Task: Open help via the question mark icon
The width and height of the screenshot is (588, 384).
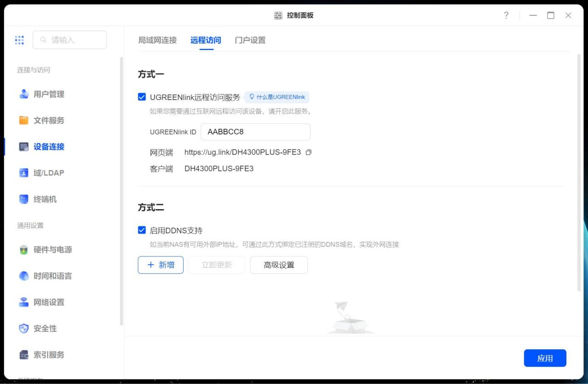Action: pos(506,15)
